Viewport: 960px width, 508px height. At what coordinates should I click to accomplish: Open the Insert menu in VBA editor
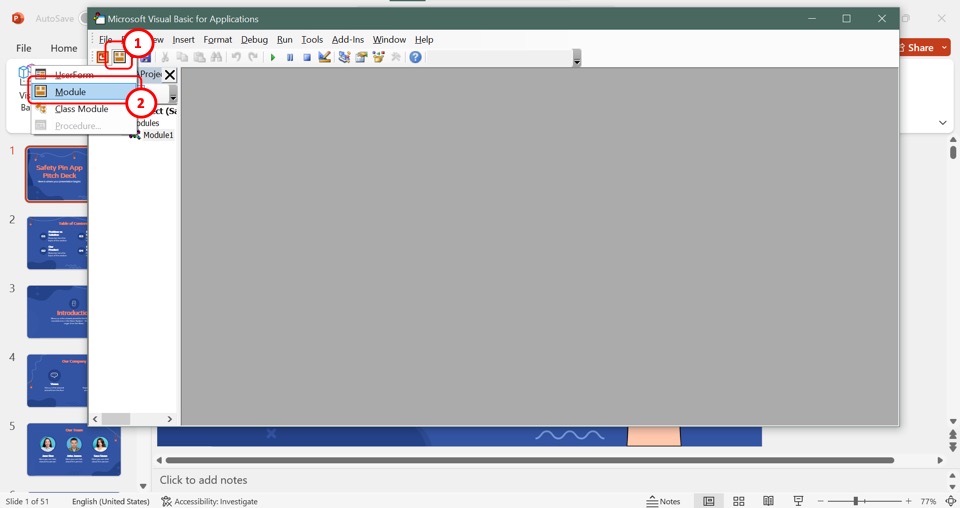[x=183, y=40]
